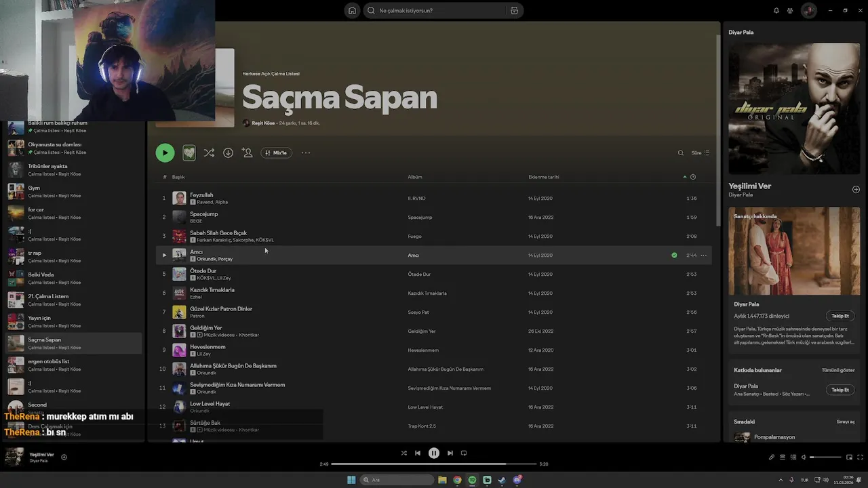Viewport: 868px width, 488px height.
Task: Toggle repeat in the player bar
Action: (464, 453)
